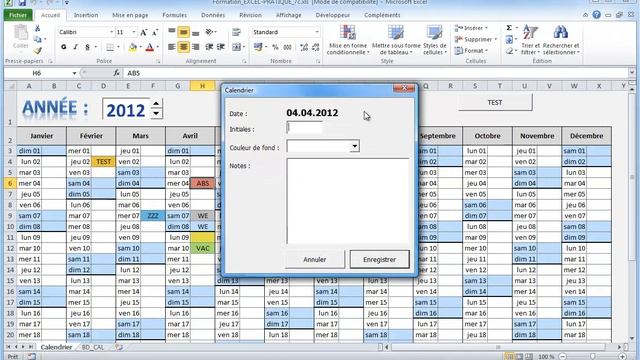
Task: Open Mettre sous forme de tableau
Action: [396, 40]
